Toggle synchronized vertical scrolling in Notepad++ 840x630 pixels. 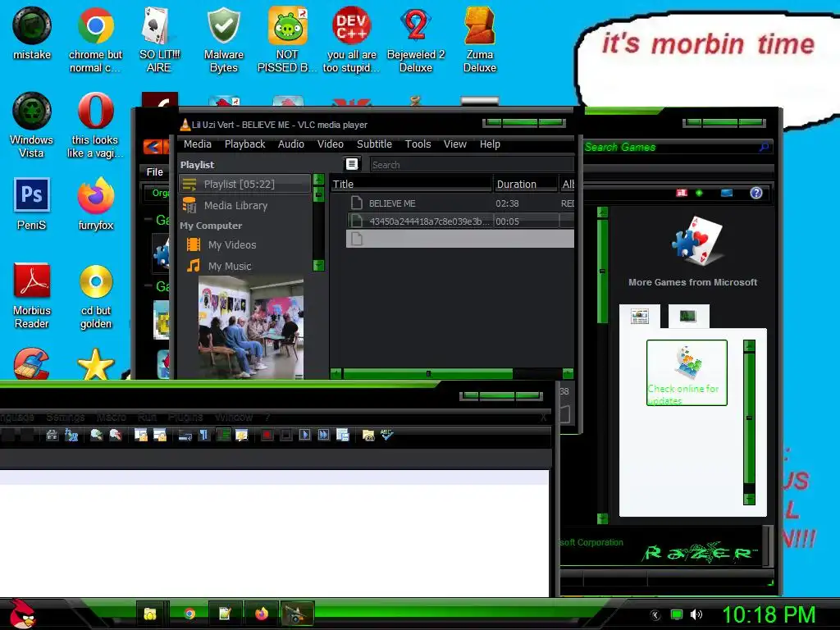click(141, 435)
